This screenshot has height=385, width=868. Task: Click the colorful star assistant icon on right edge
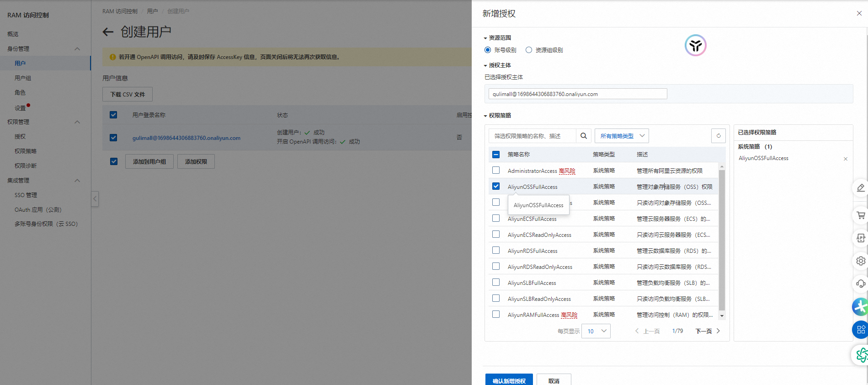[861, 306]
